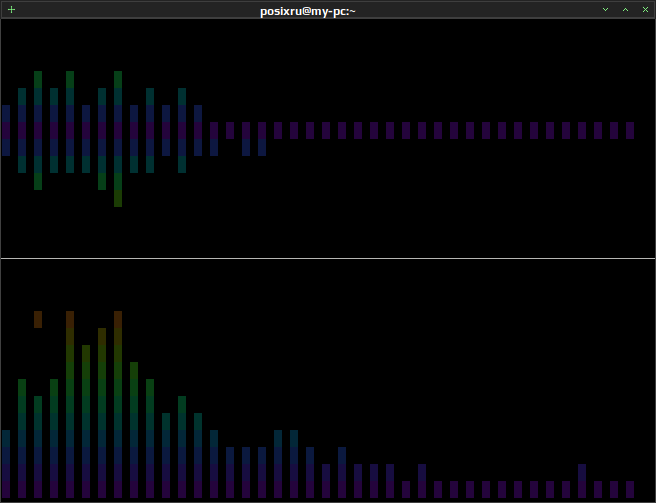Click the upward chevron icon in title bar
The width and height of the screenshot is (656, 503).
click(x=625, y=10)
